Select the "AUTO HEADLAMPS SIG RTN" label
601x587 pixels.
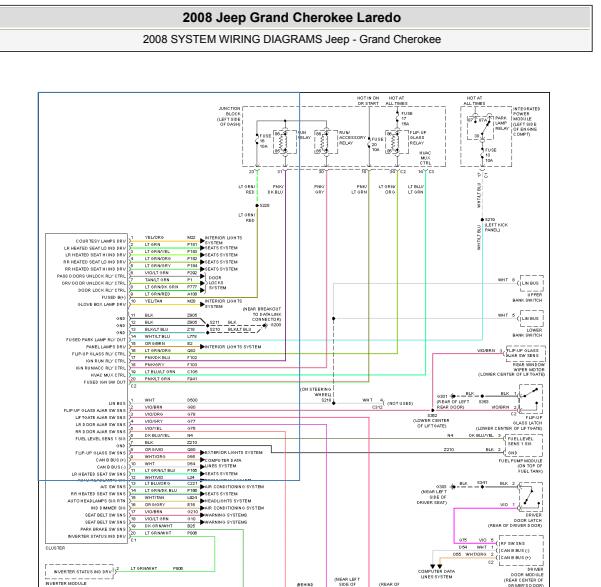(97, 501)
